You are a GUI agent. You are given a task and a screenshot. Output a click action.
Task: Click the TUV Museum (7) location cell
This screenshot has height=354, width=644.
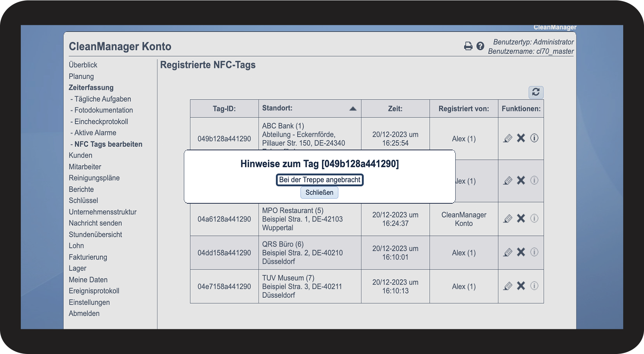[310, 287]
